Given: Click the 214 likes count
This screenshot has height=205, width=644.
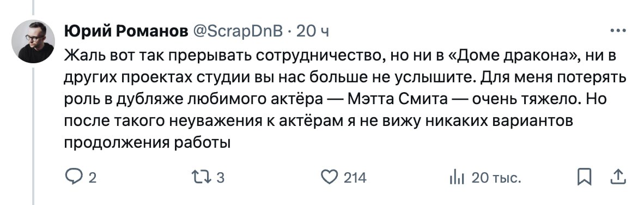Looking at the screenshot, I should tap(355, 178).
